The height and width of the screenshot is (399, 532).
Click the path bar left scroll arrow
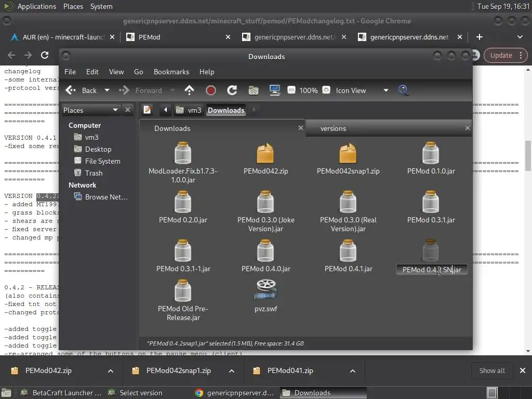tap(166, 110)
